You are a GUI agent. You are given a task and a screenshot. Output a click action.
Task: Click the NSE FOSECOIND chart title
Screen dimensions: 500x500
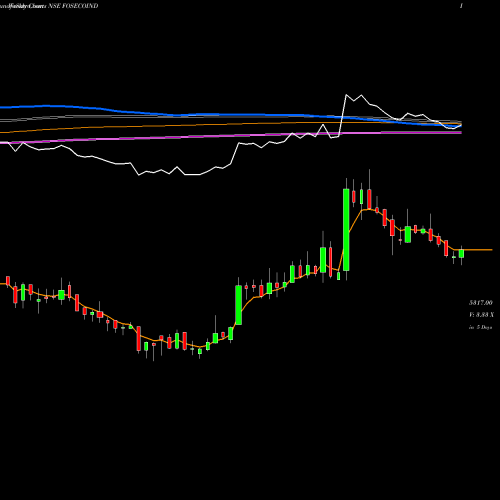pyautogui.click(x=73, y=6)
